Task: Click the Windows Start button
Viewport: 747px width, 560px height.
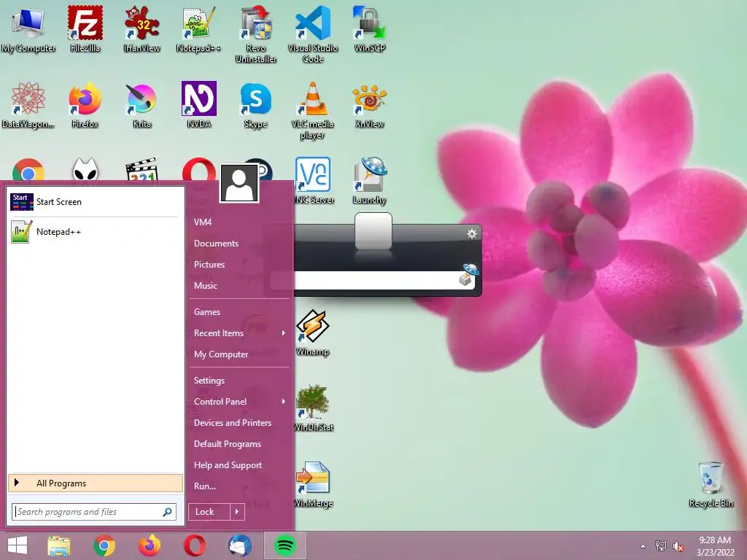Action: click(18, 545)
